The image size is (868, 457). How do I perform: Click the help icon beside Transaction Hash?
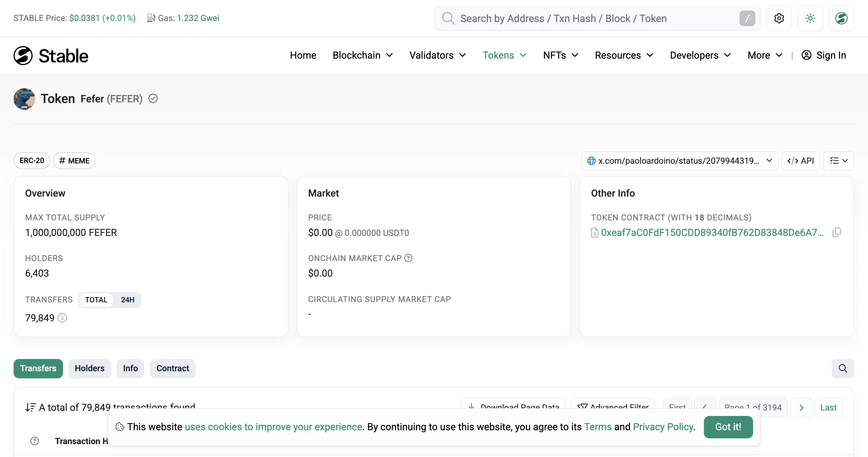click(x=35, y=441)
